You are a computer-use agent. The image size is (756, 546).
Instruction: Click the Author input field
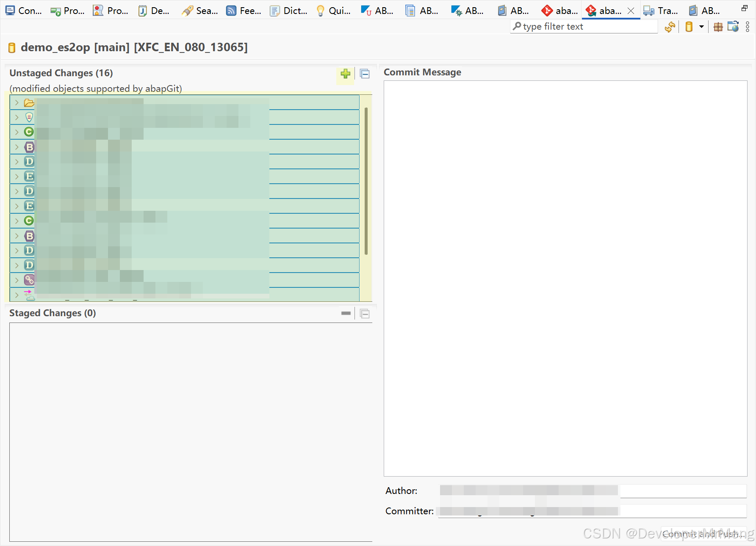click(x=593, y=491)
